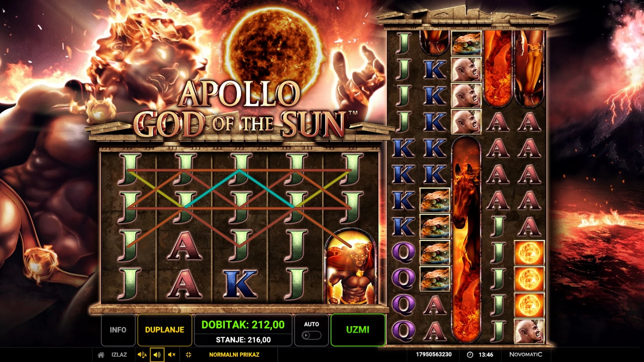Image resolution: width=644 pixels, height=362 pixels.
Task: Click the DOBITAK 212,00 win display
Action: coord(243,325)
